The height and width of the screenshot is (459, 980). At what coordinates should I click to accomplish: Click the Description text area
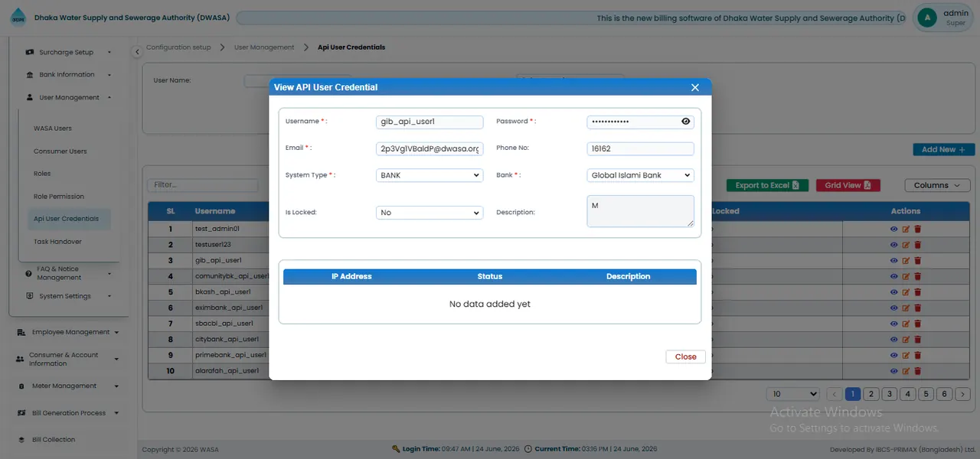[x=640, y=211]
